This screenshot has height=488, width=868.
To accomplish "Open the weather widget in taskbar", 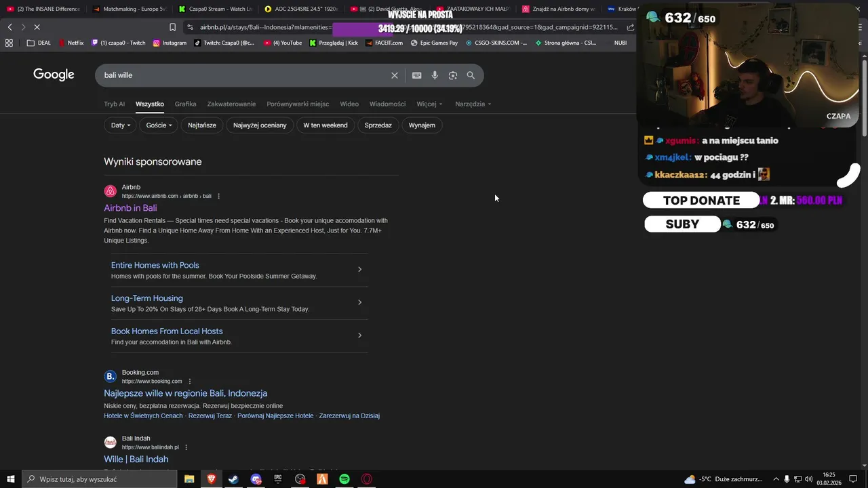I will pos(725,479).
